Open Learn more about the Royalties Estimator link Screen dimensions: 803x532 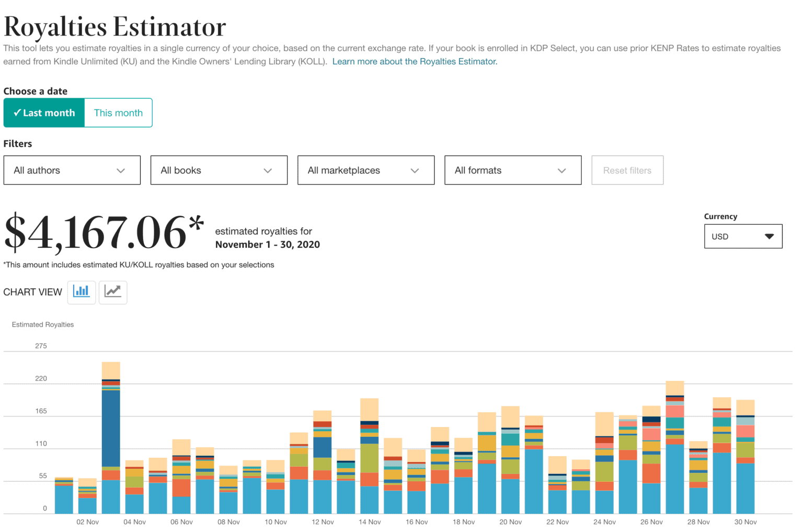coord(415,62)
